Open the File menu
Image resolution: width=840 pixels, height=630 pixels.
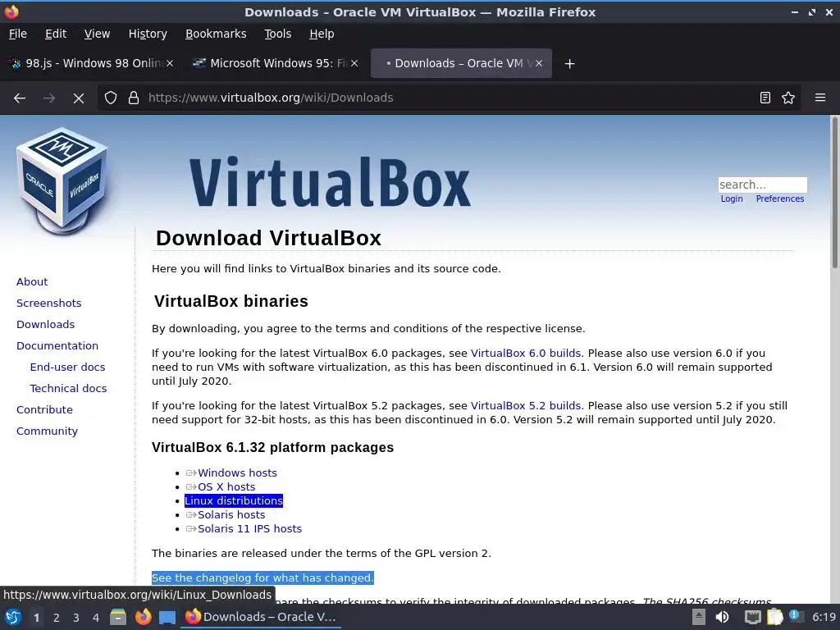pyautogui.click(x=18, y=34)
